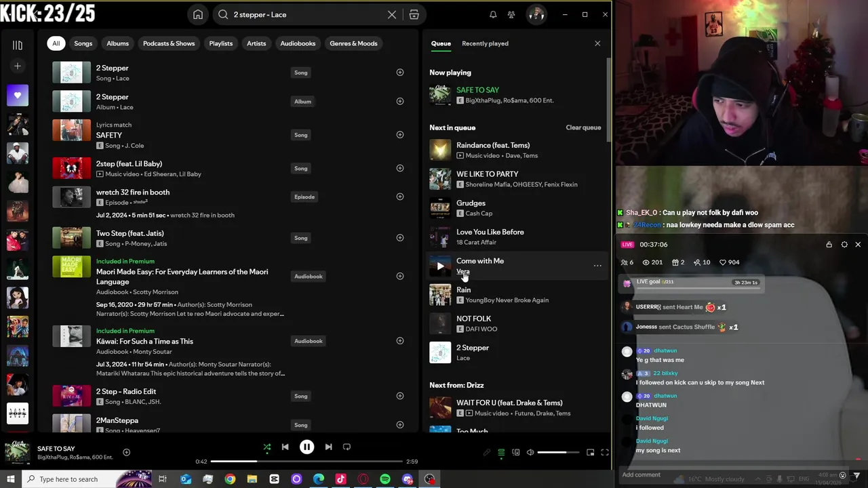Filter results by Audiobooks
Viewport: 868px width, 488px height.
(x=298, y=43)
